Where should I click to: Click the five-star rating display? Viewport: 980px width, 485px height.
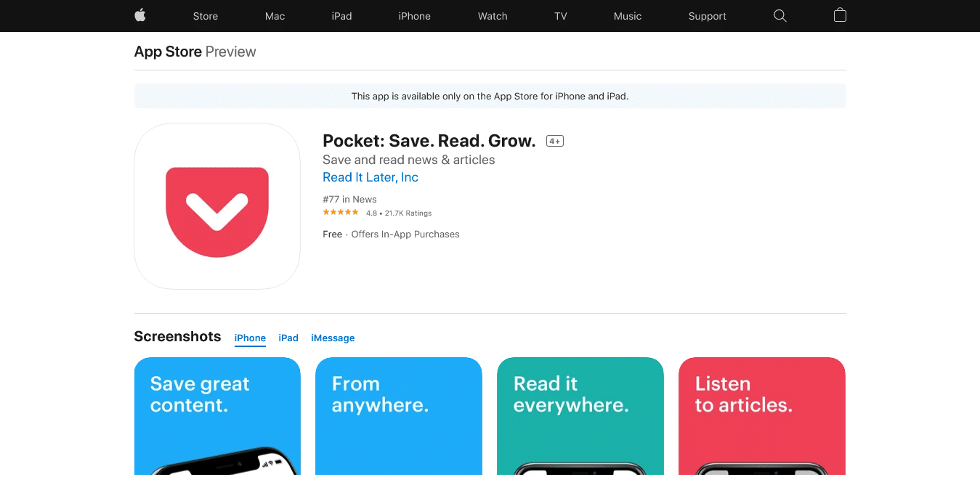tap(340, 212)
